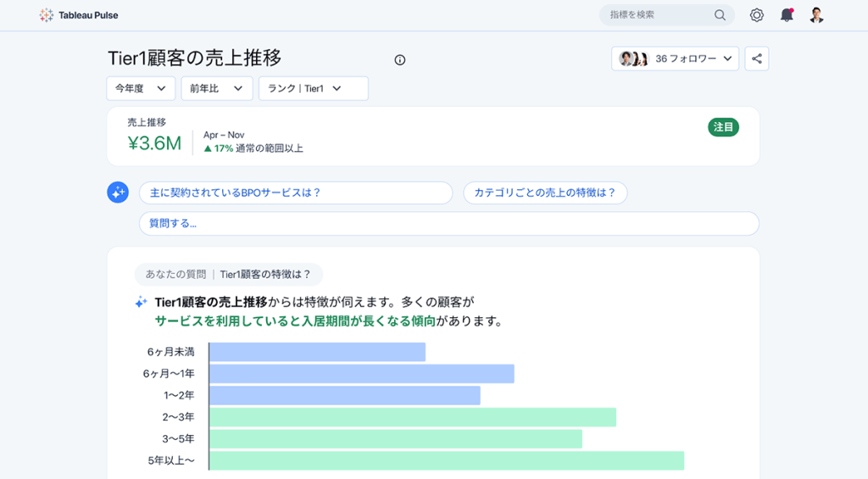
Task: Click the 質問する... question input field
Action: click(448, 224)
